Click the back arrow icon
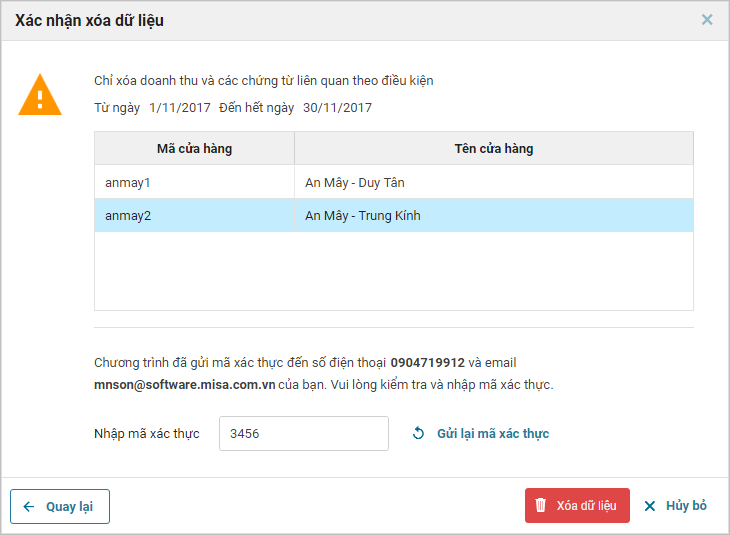Image resolution: width=730 pixels, height=535 pixels. (x=29, y=507)
